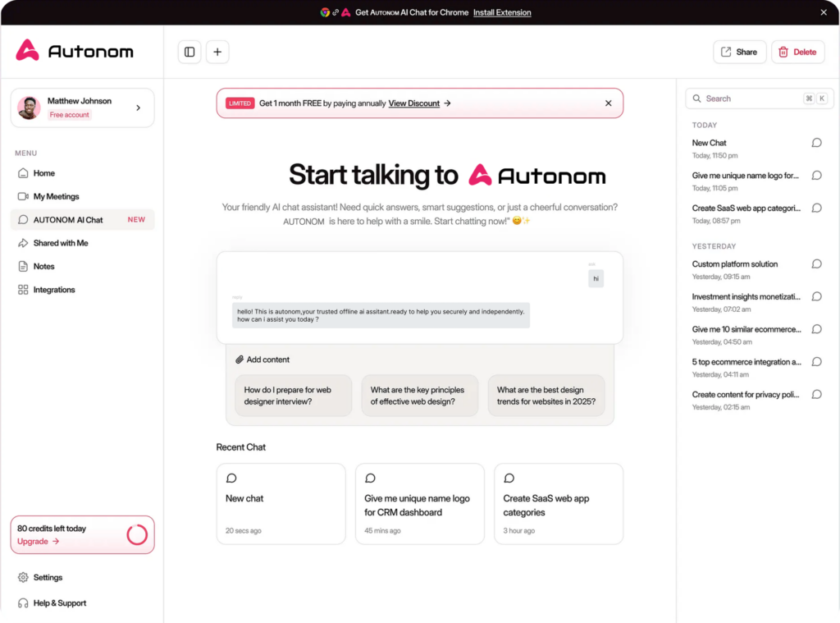This screenshot has height=623, width=840.
Task: Open Integrations menu item
Action: pos(83,290)
